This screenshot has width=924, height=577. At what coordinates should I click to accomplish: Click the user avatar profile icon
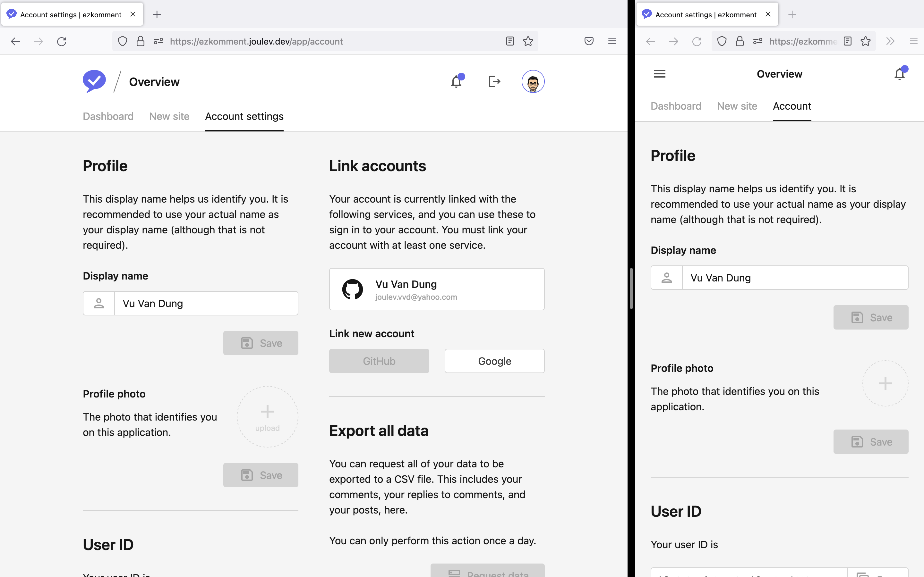(532, 81)
